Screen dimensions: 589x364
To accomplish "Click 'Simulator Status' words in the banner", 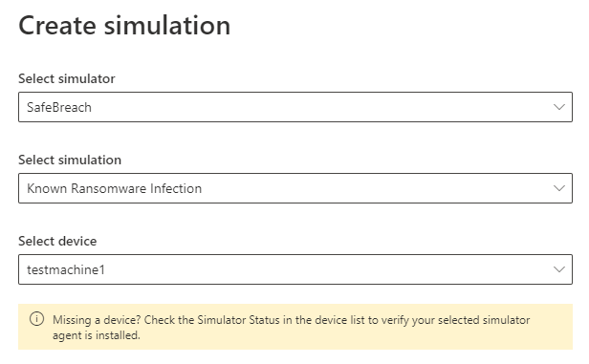I will pyautogui.click(x=238, y=320).
